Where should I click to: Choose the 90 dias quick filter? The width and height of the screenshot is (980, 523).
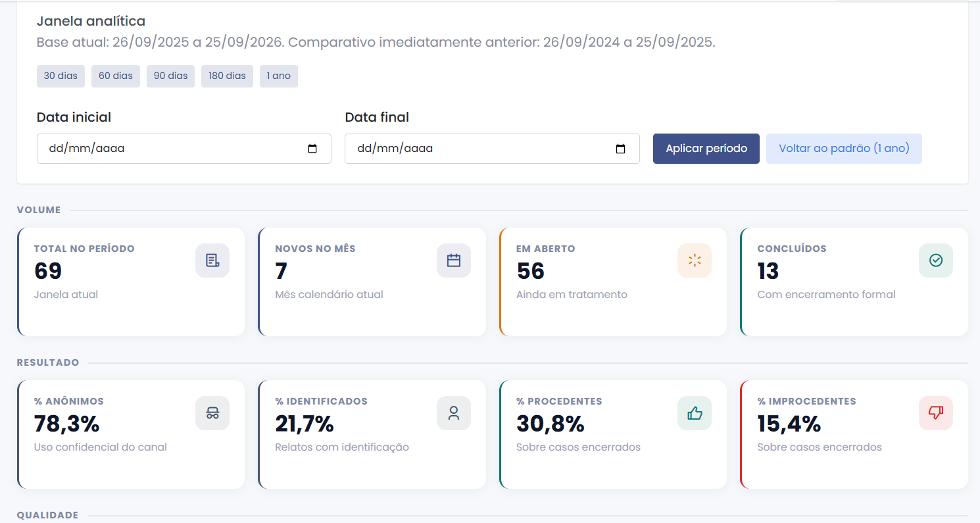click(x=170, y=76)
